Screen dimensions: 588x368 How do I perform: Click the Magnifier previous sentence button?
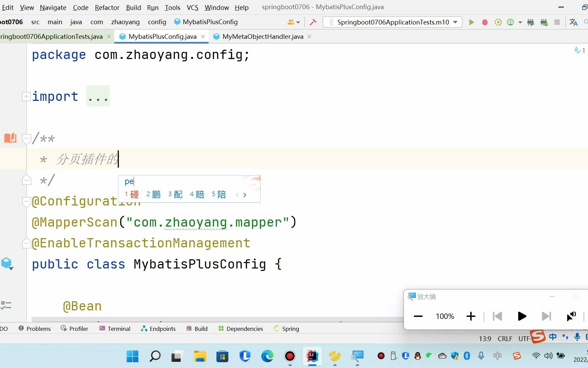497,316
